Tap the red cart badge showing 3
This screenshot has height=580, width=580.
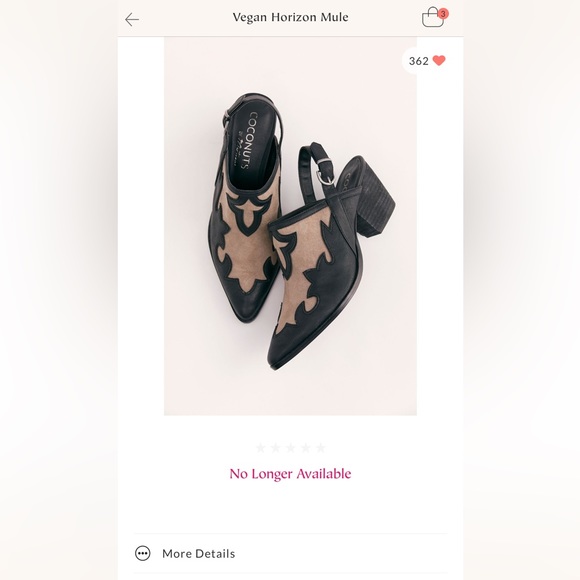443,14
